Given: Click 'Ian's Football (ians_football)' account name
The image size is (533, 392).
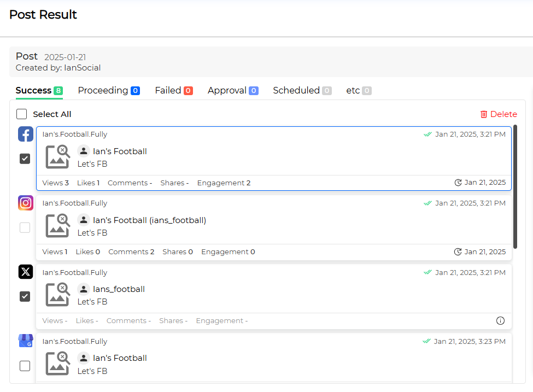Looking at the screenshot, I should 149,220.
